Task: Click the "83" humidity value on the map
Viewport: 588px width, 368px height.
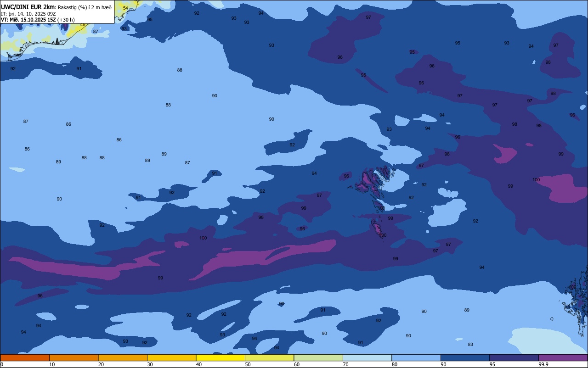Action: pyautogui.click(x=470, y=345)
